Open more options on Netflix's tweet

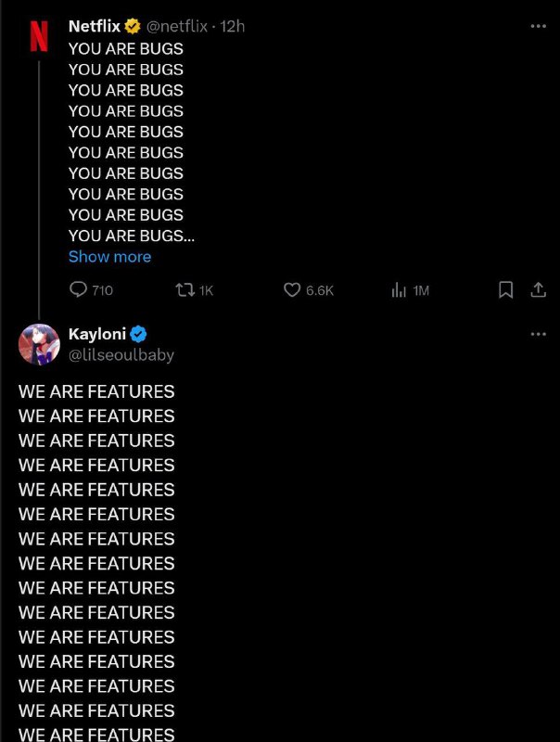point(538,26)
